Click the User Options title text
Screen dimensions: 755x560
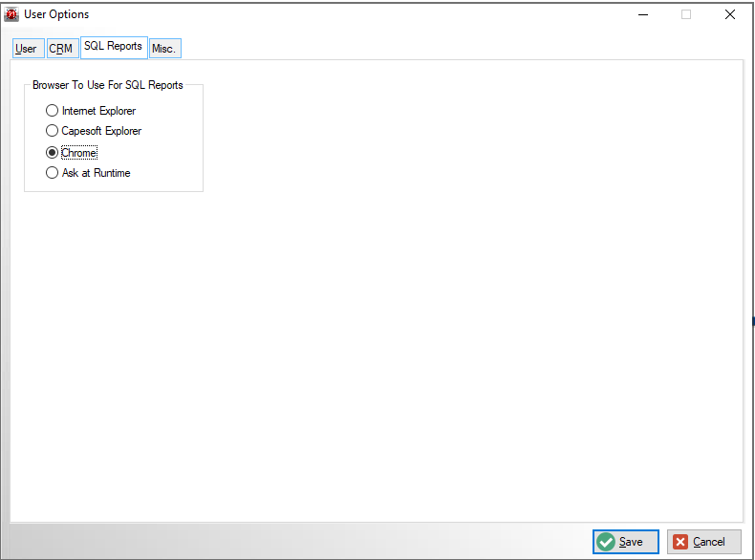coord(56,14)
